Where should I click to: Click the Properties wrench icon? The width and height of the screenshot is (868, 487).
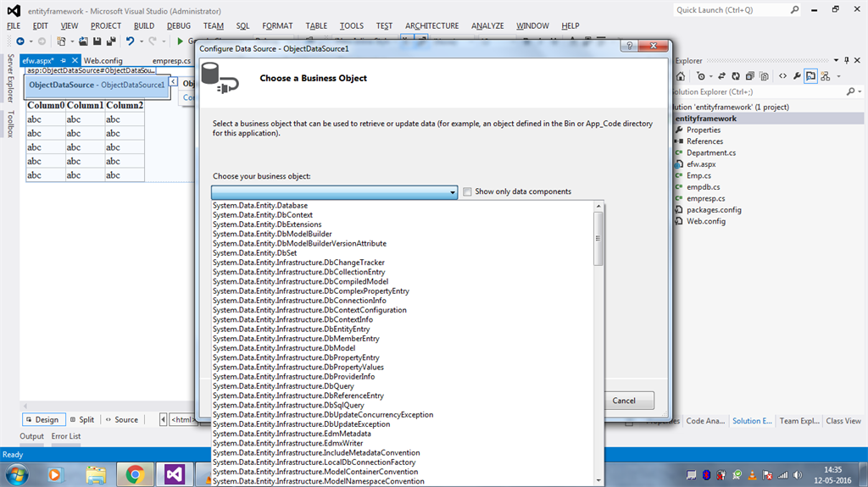(x=797, y=76)
